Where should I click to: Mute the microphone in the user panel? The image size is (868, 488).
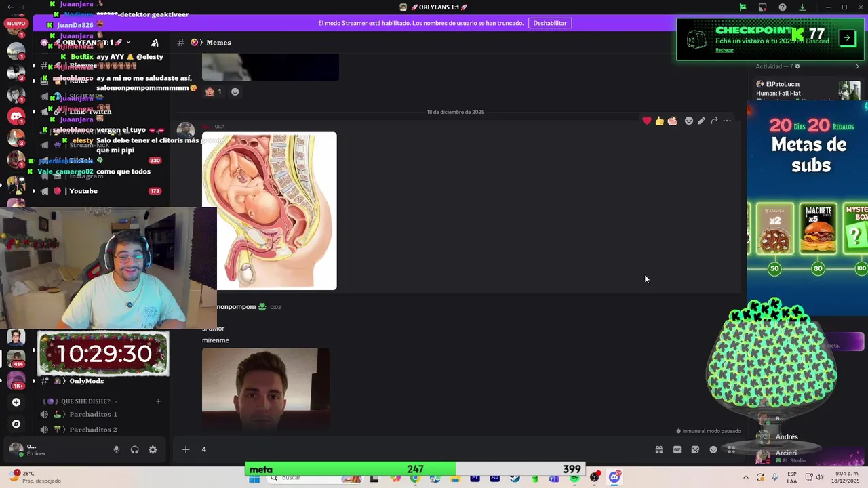(x=117, y=449)
